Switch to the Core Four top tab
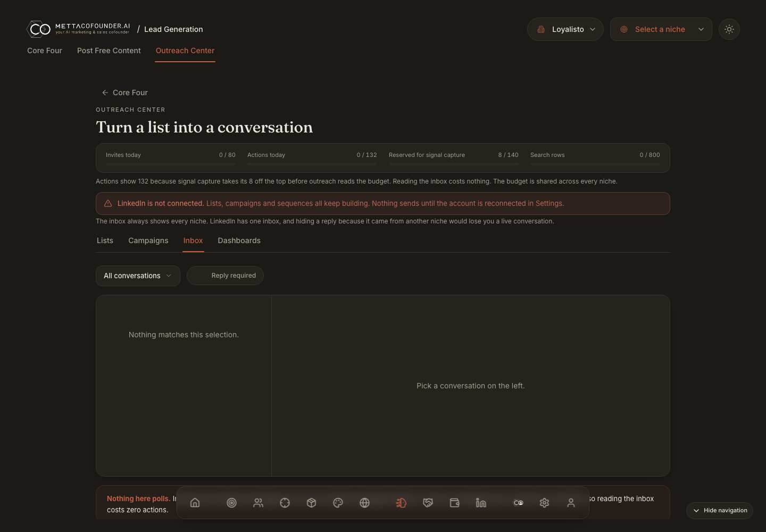 (45, 51)
